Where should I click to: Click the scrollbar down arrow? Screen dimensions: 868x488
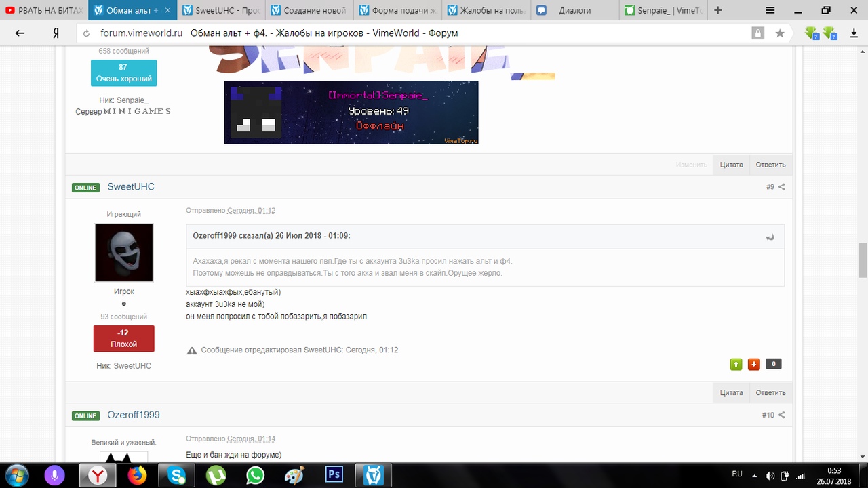tap(863, 456)
